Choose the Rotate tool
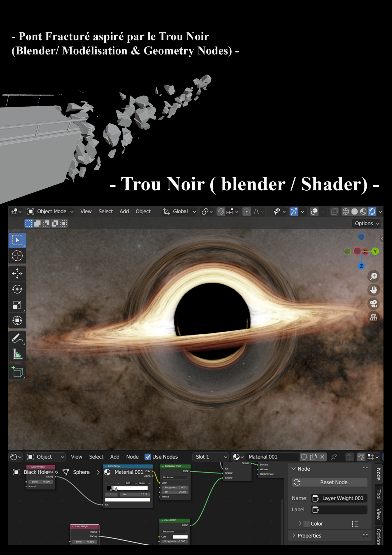Viewport: 392px width, 555px height. coord(17,289)
